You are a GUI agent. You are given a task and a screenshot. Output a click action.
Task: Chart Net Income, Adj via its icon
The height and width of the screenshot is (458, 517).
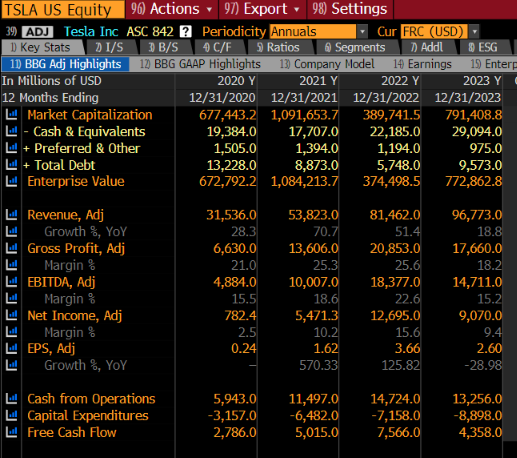pyautogui.click(x=11, y=315)
